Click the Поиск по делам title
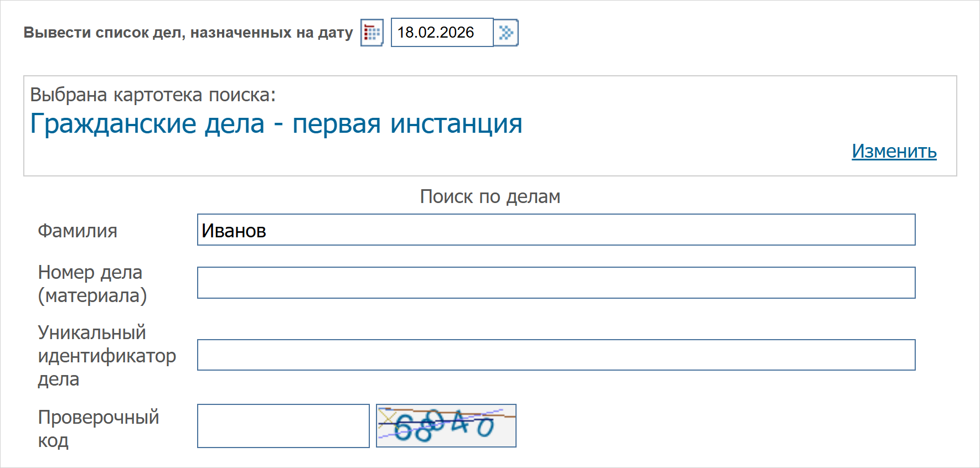The height and width of the screenshot is (468, 980). click(x=490, y=196)
